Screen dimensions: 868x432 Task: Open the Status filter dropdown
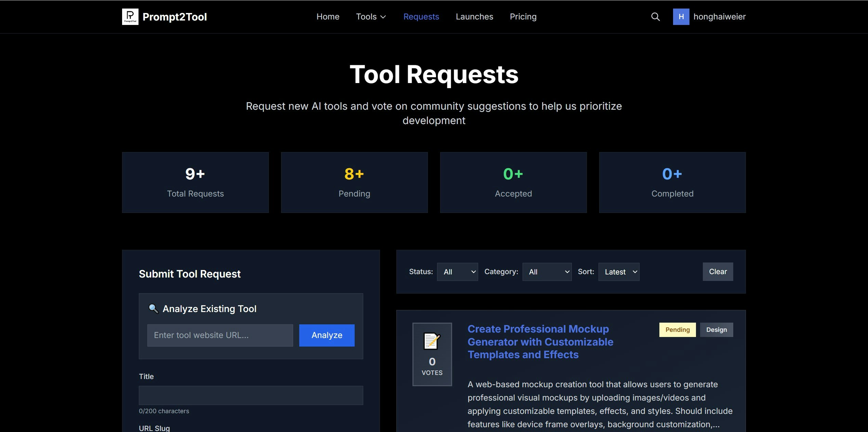pyautogui.click(x=457, y=272)
